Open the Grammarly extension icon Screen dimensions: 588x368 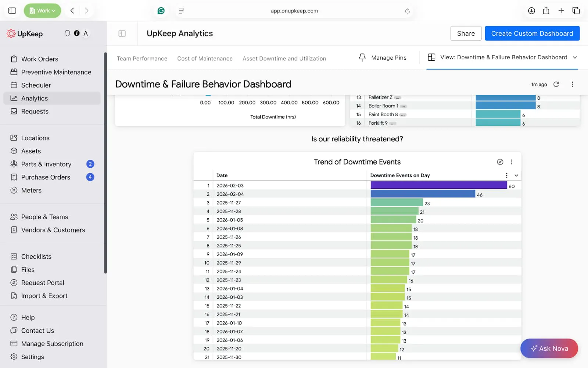(161, 11)
